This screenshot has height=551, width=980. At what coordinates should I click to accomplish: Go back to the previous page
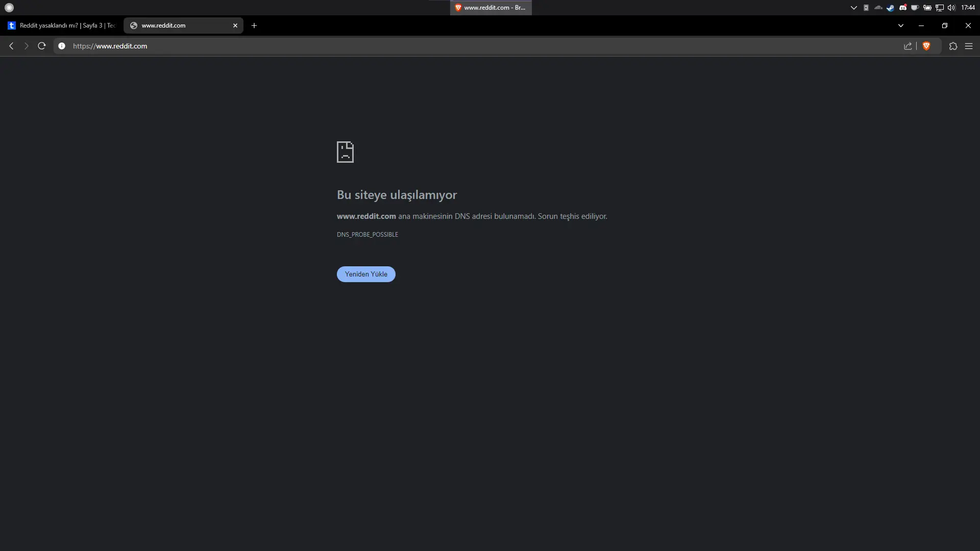pyautogui.click(x=11, y=46)
